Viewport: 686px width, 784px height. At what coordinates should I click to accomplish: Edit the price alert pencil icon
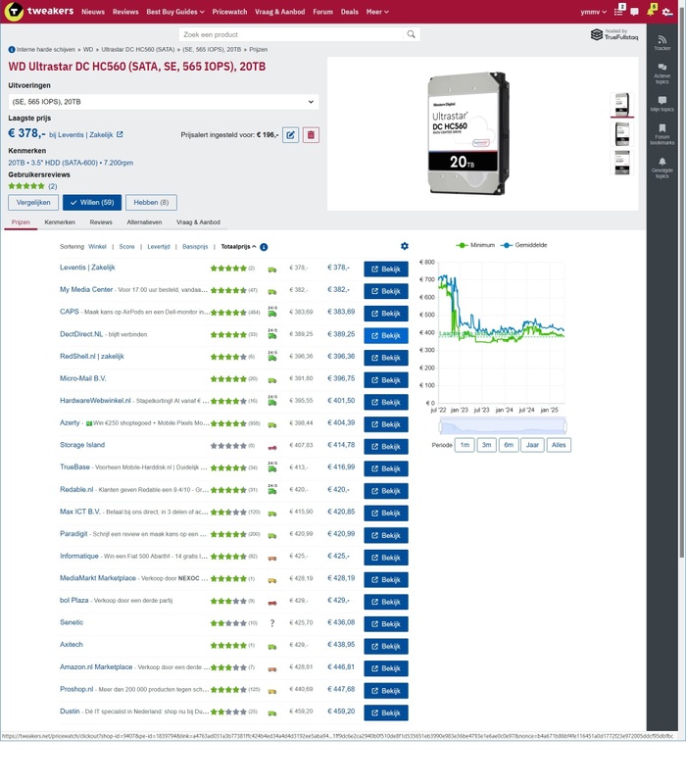290,135
